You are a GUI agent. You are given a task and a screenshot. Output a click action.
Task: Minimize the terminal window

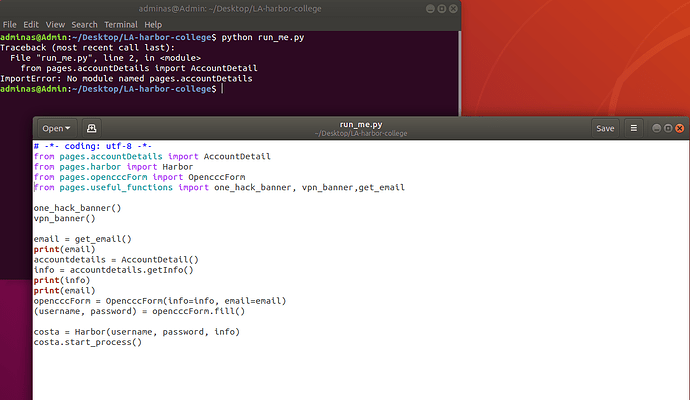point(430,9)
